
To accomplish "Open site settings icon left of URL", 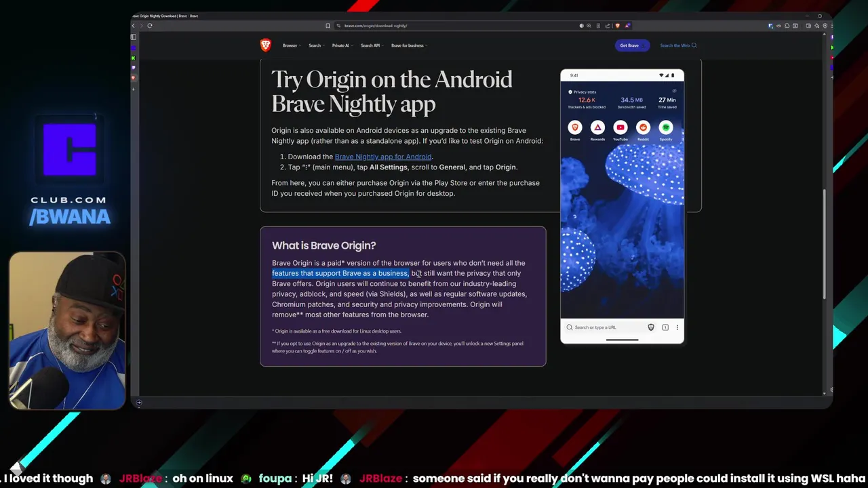I will (338, 26).
